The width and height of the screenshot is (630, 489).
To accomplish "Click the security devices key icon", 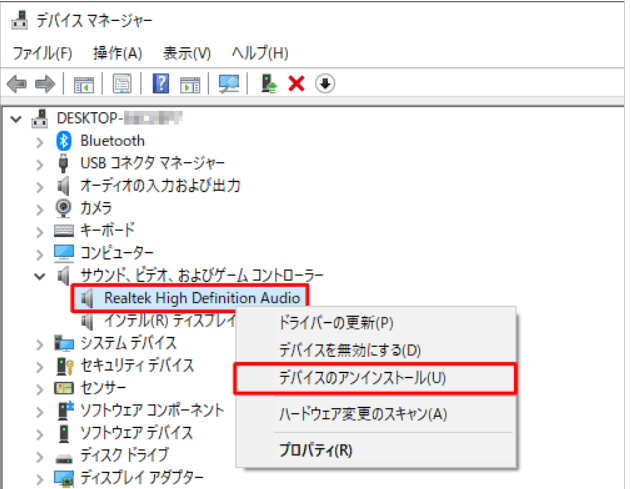I will tap(65, 366).
